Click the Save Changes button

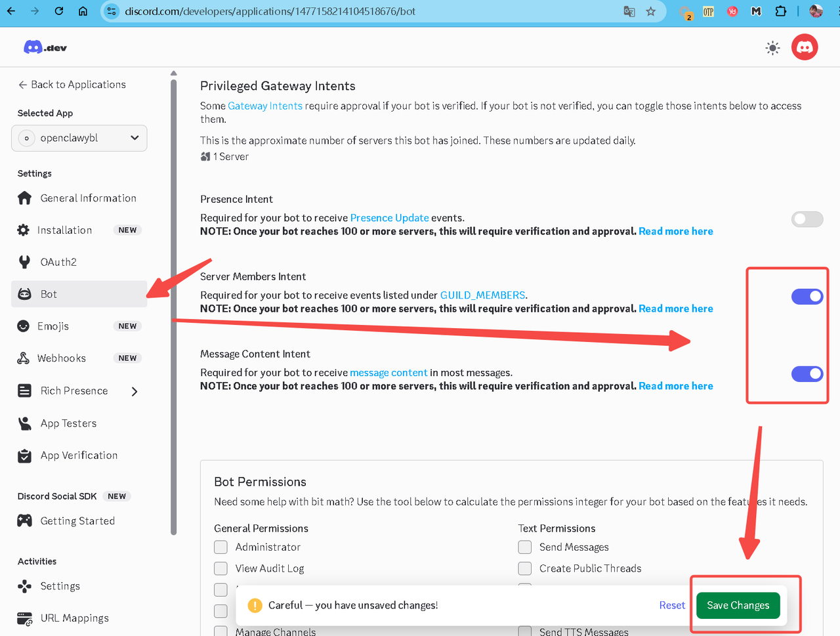[738, 605]
